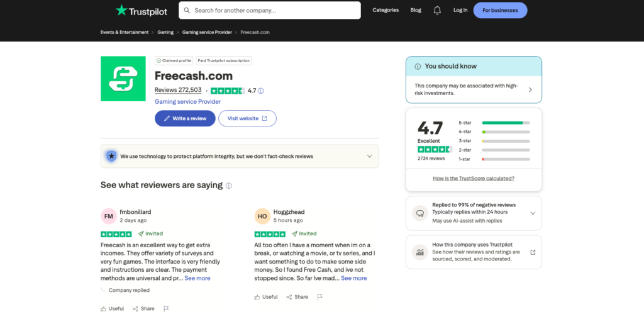This screenshot has width=644, height=324.
Task: Click thumbs-up Useful on fmbonillard review
Action: point(112,308)
